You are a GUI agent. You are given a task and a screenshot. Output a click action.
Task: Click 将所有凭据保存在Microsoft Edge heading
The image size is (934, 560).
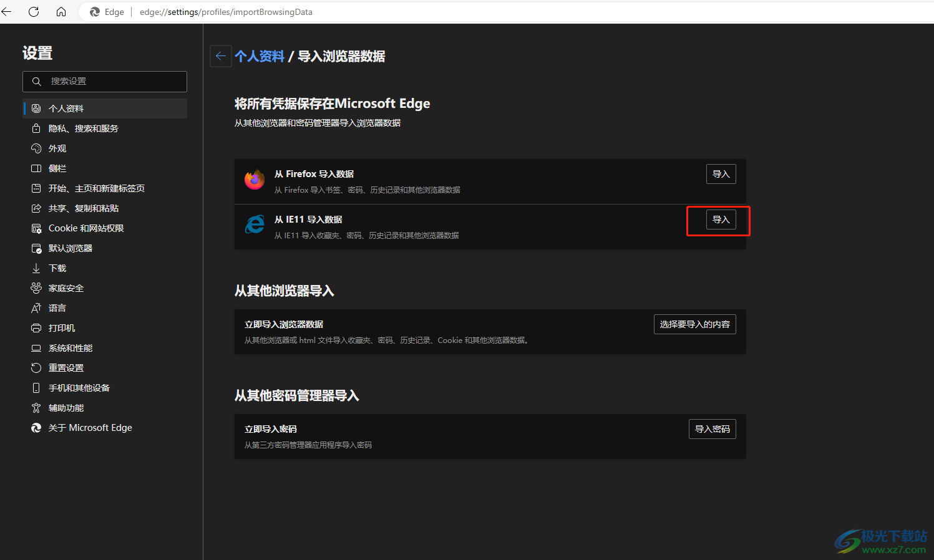tap(333, 104)
